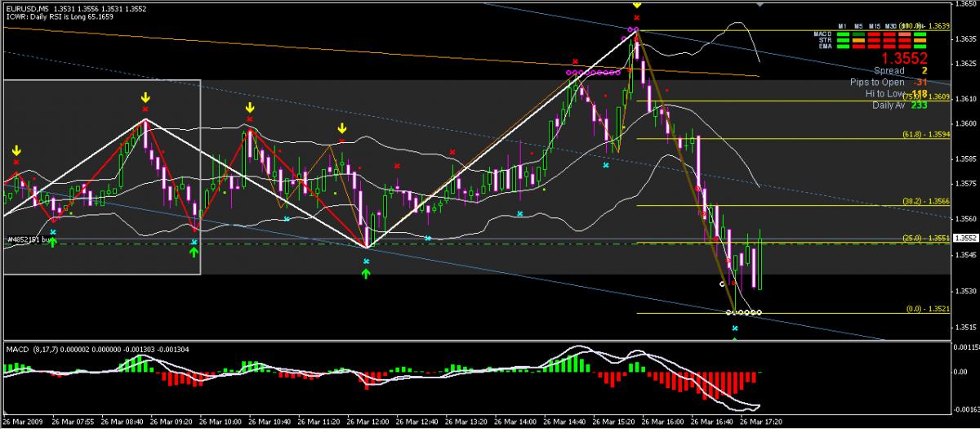
Task: Click the 0.0 - 1.3521 Fibonacci label
Action: click(928, 309)
